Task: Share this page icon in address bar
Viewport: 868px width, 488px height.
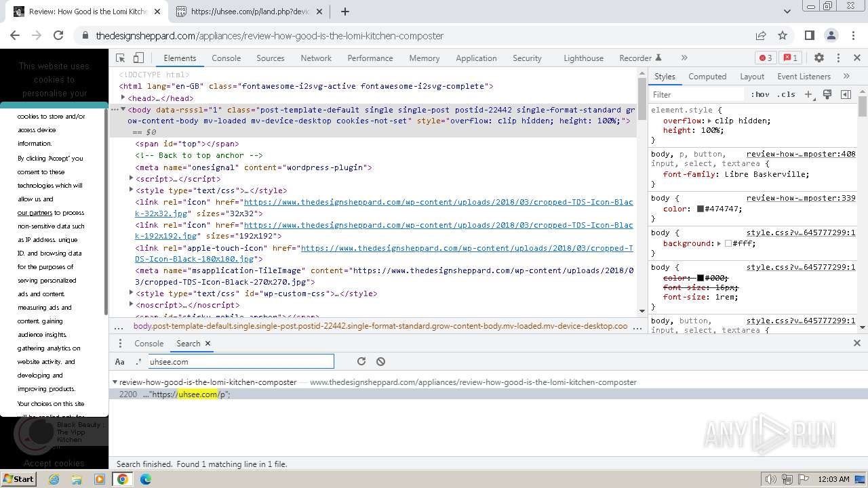Action: click(761, 35)
